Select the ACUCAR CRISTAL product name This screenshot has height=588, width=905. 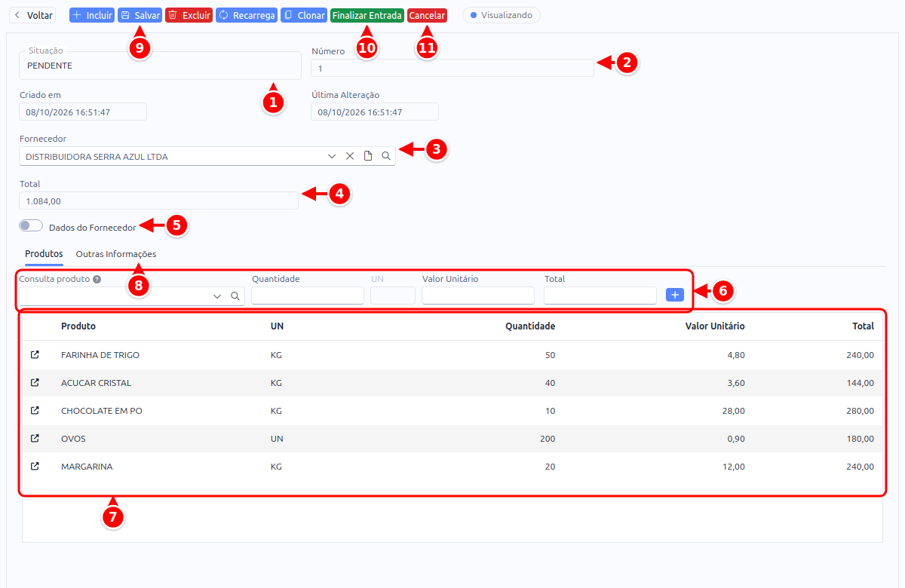coord(97,382)
